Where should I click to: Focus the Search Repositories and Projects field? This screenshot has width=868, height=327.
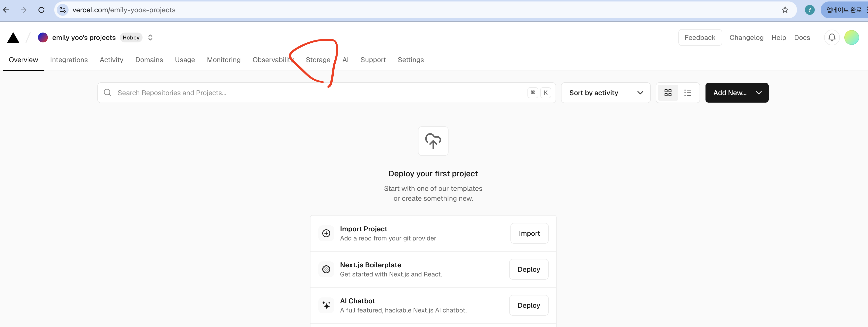coord(317,93)
